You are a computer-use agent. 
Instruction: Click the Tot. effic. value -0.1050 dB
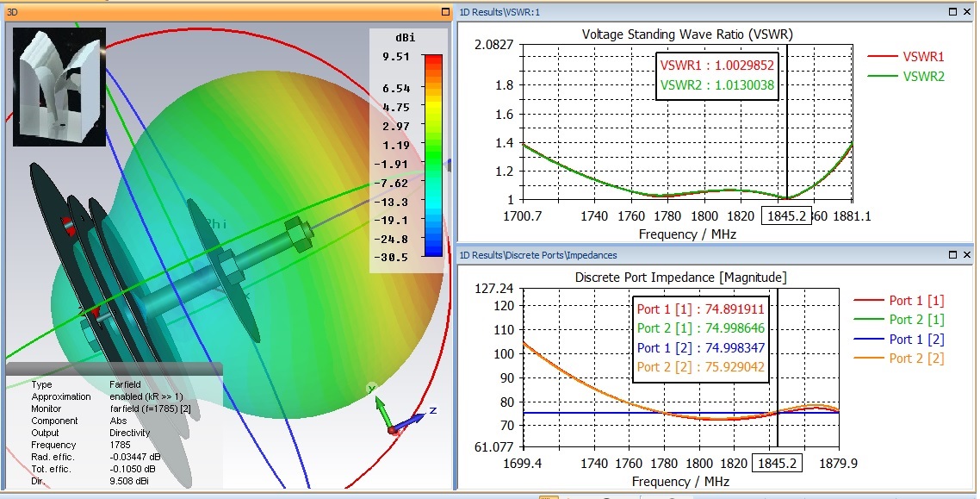point(133,469)
